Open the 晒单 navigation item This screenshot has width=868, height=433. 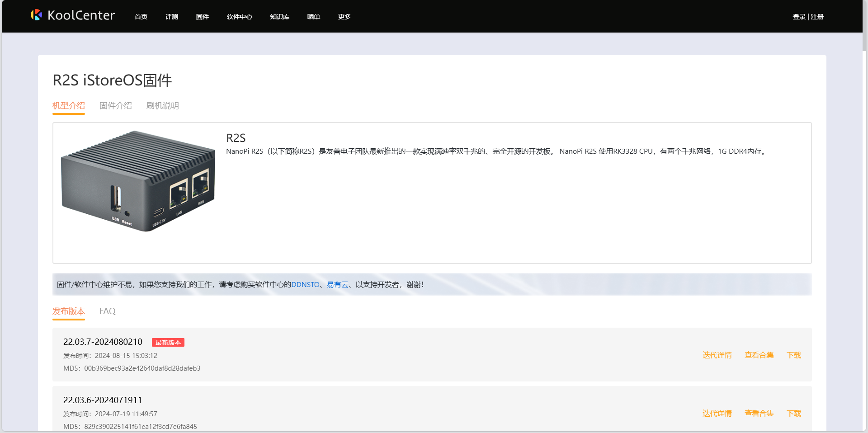[313, 16]
